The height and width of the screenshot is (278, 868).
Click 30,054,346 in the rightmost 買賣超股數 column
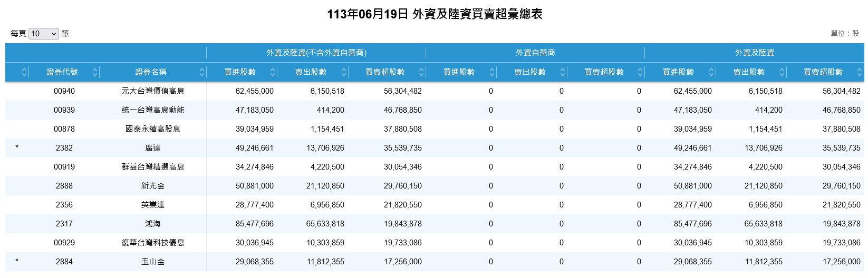click(842, 167)
